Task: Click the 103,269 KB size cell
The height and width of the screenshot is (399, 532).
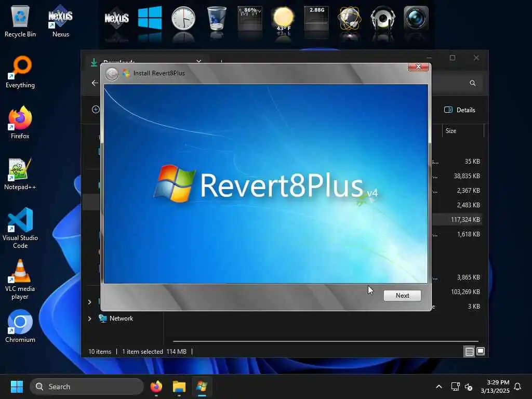Action: point(465,292)
